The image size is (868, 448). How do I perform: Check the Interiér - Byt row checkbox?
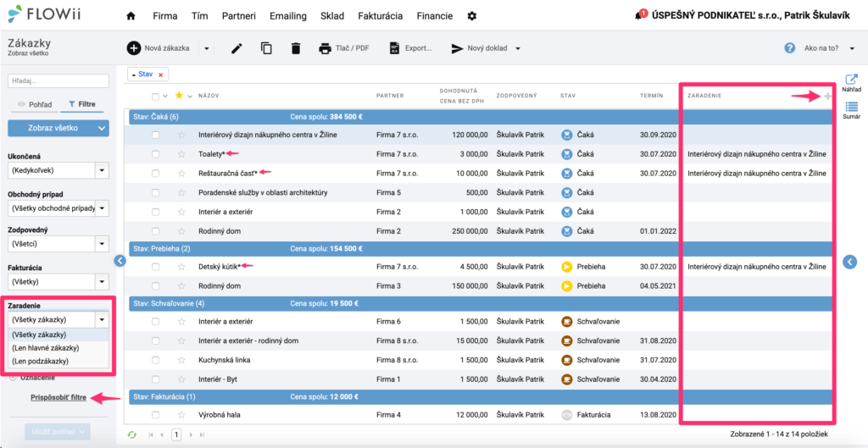156,379
